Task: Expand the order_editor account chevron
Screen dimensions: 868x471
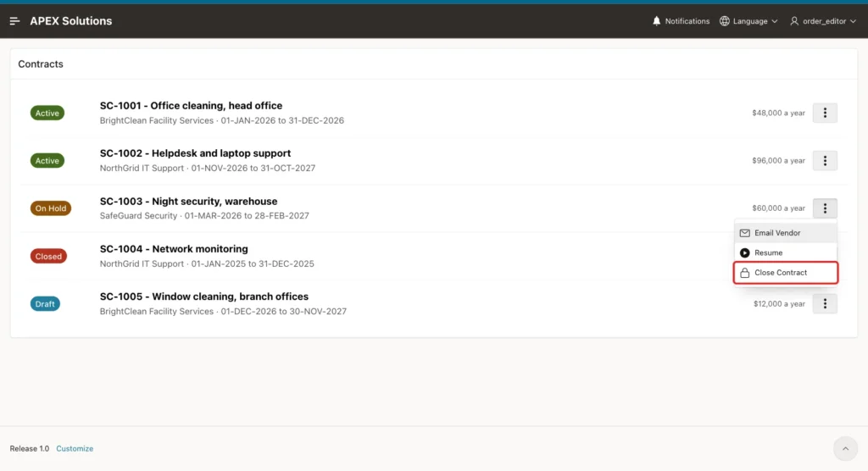Action: pos(853,21)
